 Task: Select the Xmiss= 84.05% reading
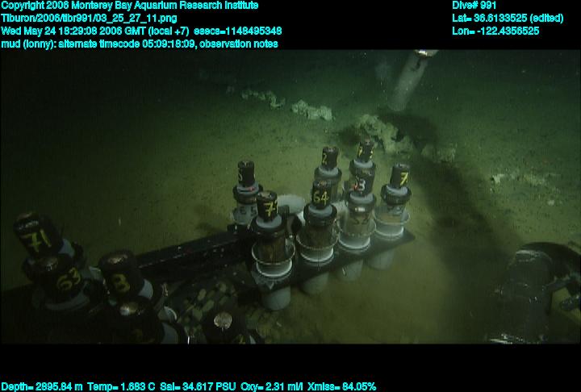tap(341, 386)
